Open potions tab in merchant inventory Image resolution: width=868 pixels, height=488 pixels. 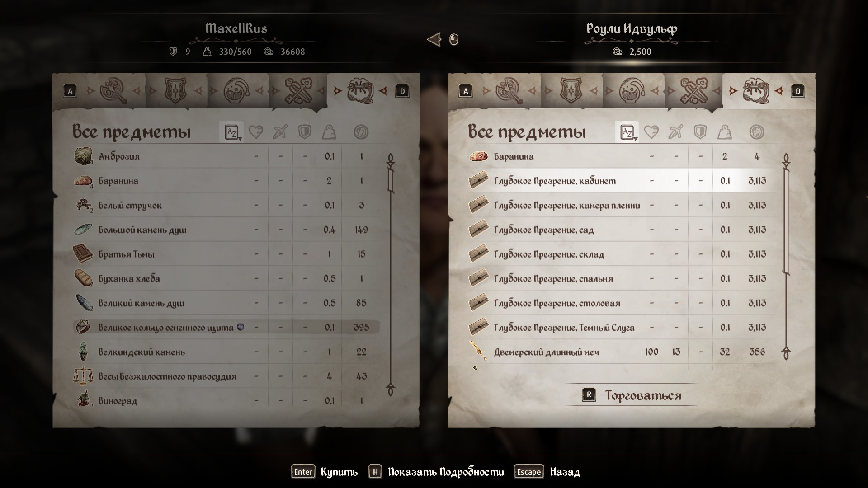click(x=632, y=91)
